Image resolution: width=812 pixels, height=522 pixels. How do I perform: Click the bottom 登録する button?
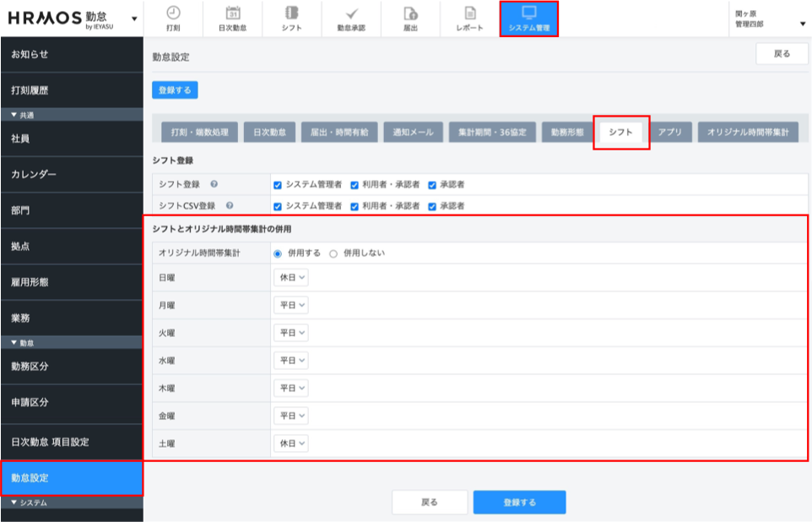[x=519, y=503]
